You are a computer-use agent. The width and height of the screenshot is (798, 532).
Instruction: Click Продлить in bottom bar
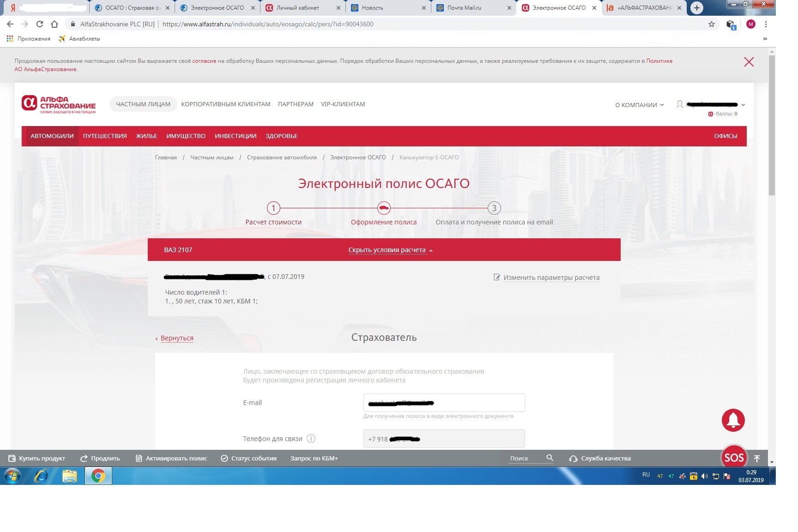click(x=100, y=459)
